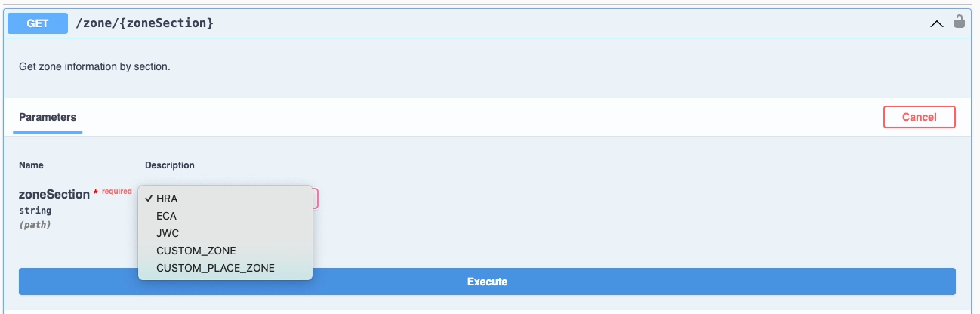Click the red required marker
The image size is (980, 314).
[x=112, y=192]
